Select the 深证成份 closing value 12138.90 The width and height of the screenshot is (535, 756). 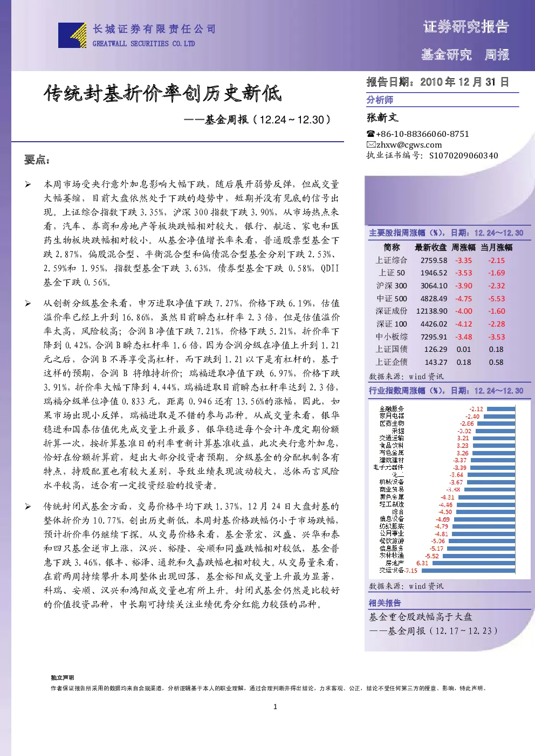pos(431,311)
